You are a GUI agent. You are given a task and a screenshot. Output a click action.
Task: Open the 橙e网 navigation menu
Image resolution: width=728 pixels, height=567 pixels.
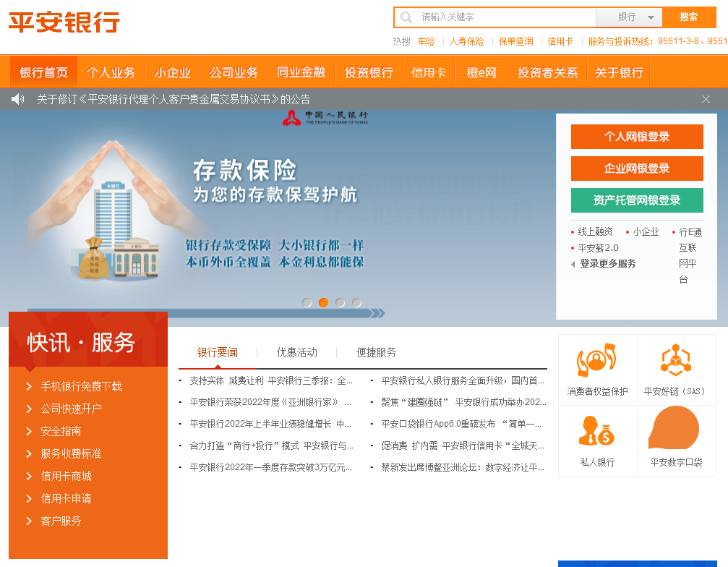pos(481,72)
